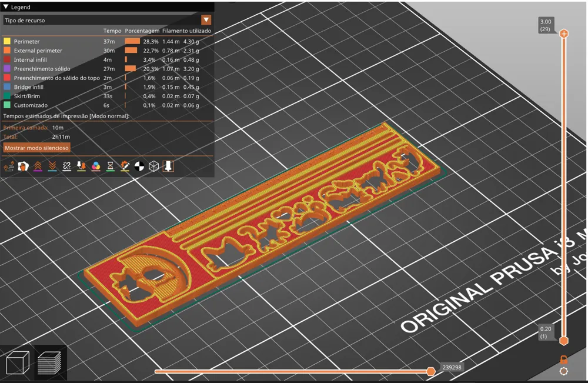The height and width of the screenshot is (383, 588).
Task: Toggle display of travel moves
Action: pyautogui.click(x=9, y=166)
